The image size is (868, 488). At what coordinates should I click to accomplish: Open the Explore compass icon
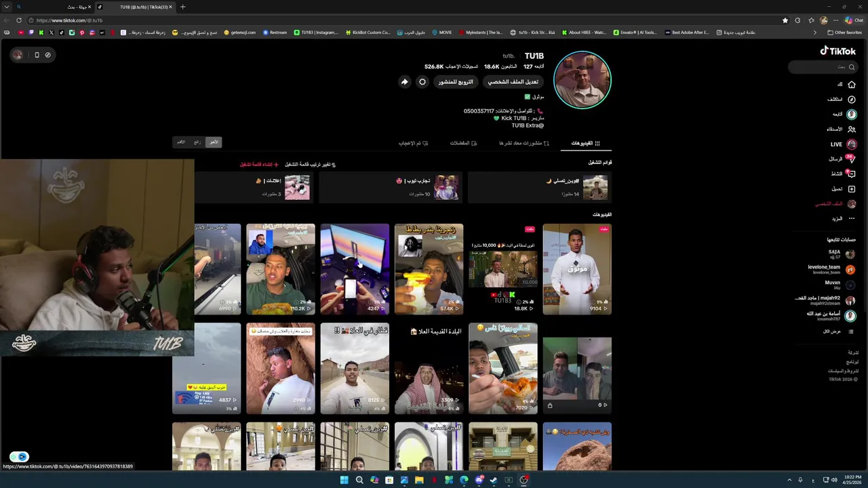[852, 99]
